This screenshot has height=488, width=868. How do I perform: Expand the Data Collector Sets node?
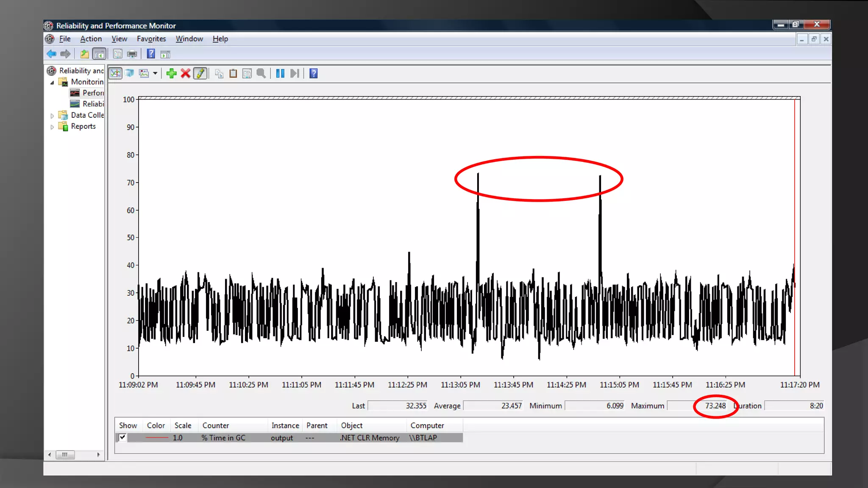(x=52, y=115)
